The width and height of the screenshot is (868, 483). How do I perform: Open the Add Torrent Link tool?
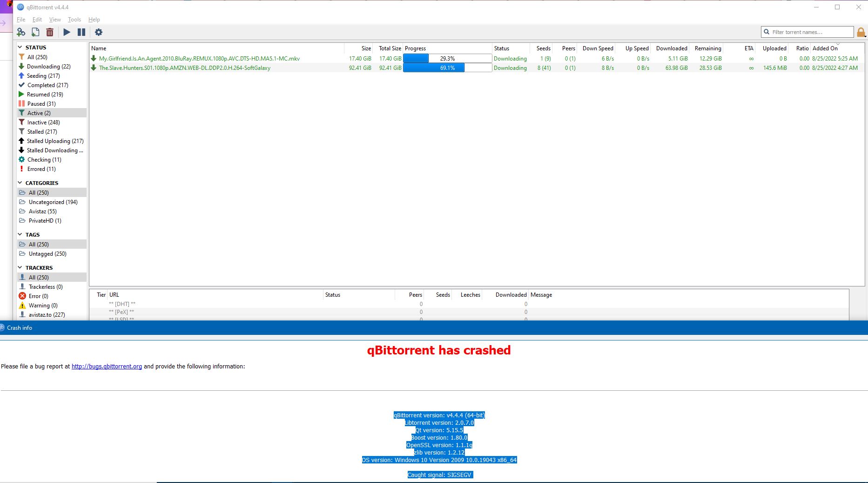[21, 32]
